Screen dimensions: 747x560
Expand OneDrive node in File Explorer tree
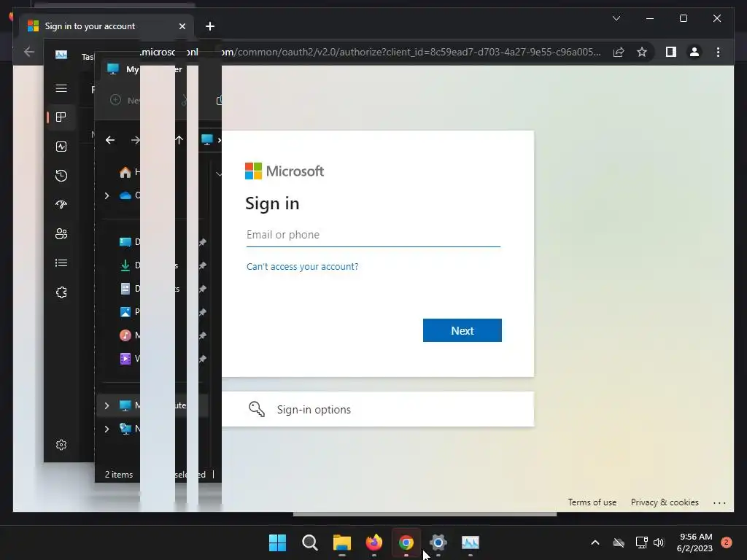pyautogui.click(x=107, y=195)
